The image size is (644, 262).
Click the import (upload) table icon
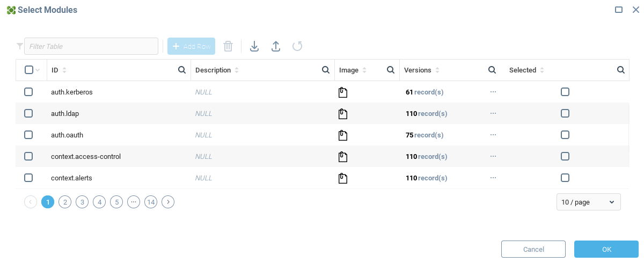click(x=276, y=46)
